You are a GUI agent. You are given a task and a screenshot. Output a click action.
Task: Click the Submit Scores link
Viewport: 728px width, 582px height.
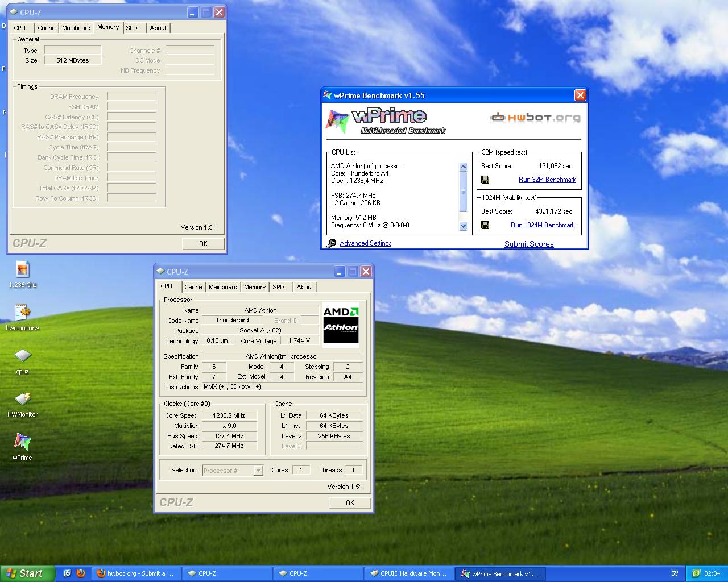point(529,244)
